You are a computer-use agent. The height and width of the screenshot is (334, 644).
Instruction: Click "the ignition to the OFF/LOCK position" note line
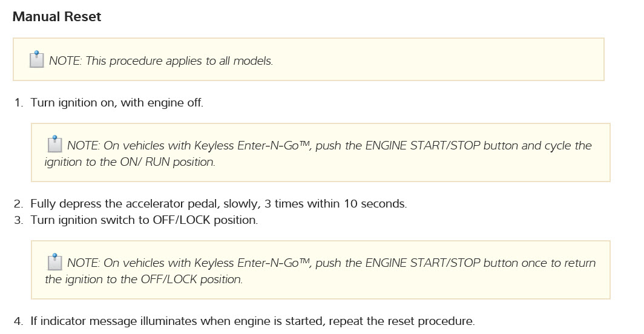[143, 280]
